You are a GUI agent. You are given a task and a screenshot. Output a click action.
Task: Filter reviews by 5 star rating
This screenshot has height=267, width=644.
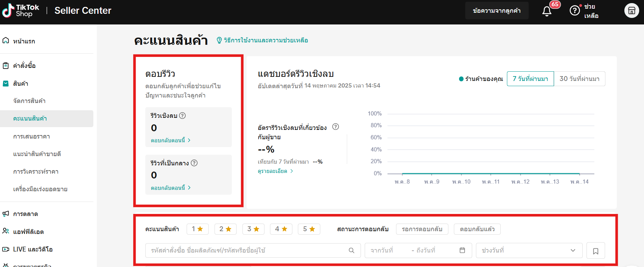[x=309, y=229]
